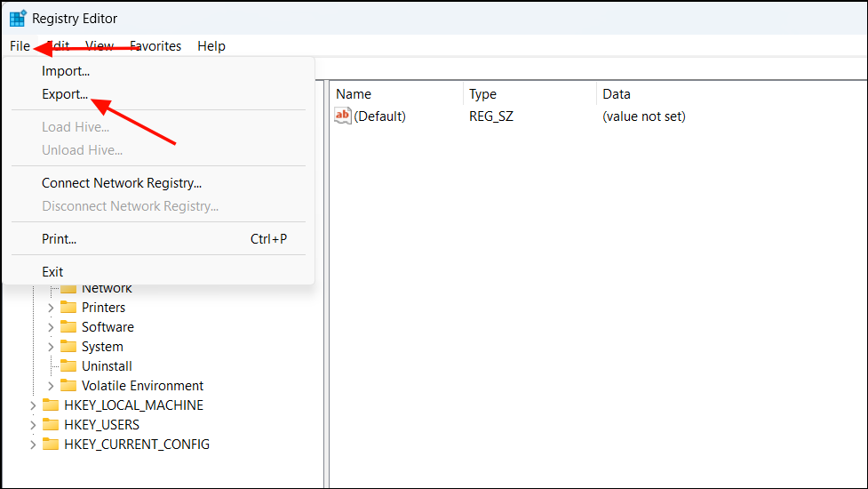Screen dimensions: 868x489
Task: Select the (Default) value name
Action: (x=379, y=116)
